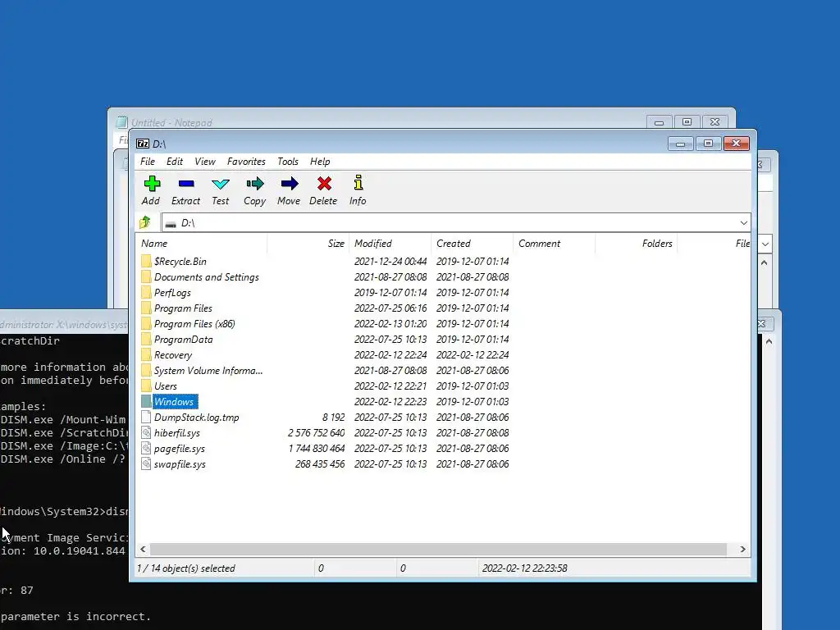Image resolution: width=840 pixels, height=630 pixels.
Task: Open the File menu in 7-Zip
Action: point(148,162)
